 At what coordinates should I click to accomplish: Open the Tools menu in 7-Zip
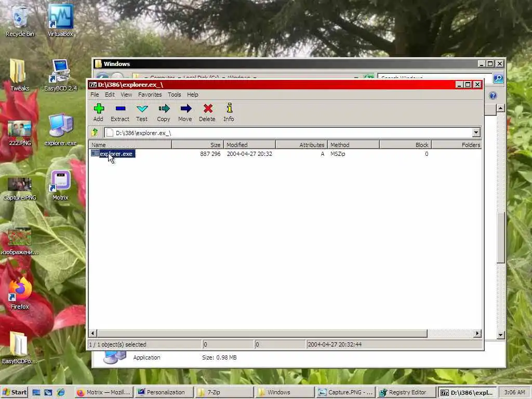pos(175,95)
